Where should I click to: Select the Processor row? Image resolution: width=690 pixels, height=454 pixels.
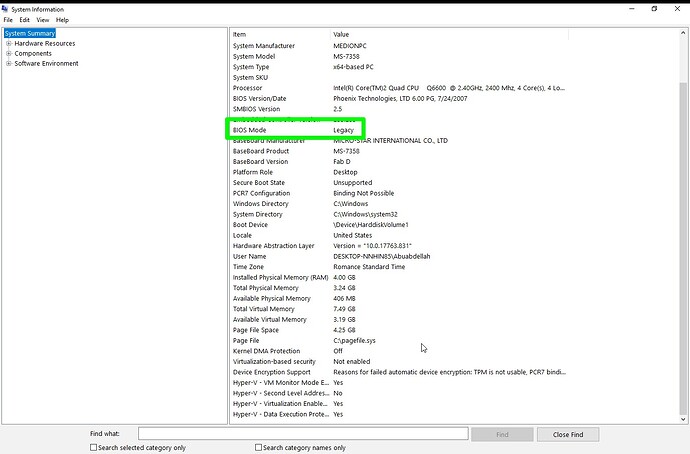pyautogui.click(x=400, y=88)
